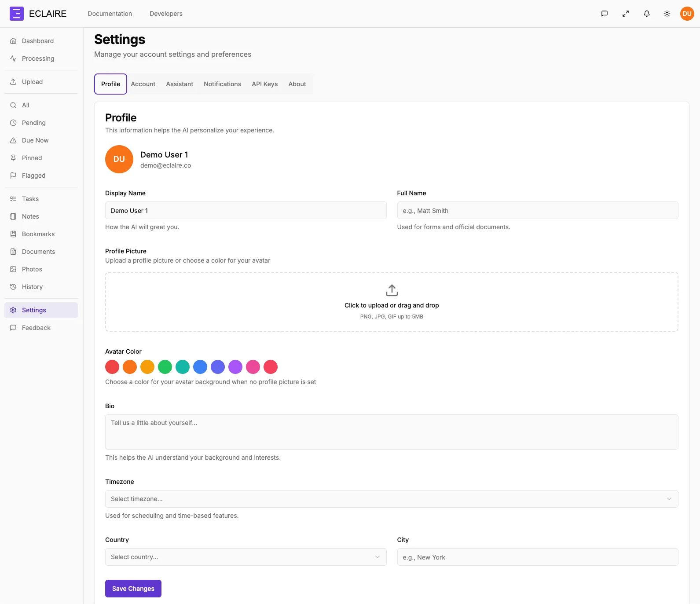Click the History icon in the sidebar
Image resolution: width=700 pixels, height=604 pixels.
pos(13,287)
